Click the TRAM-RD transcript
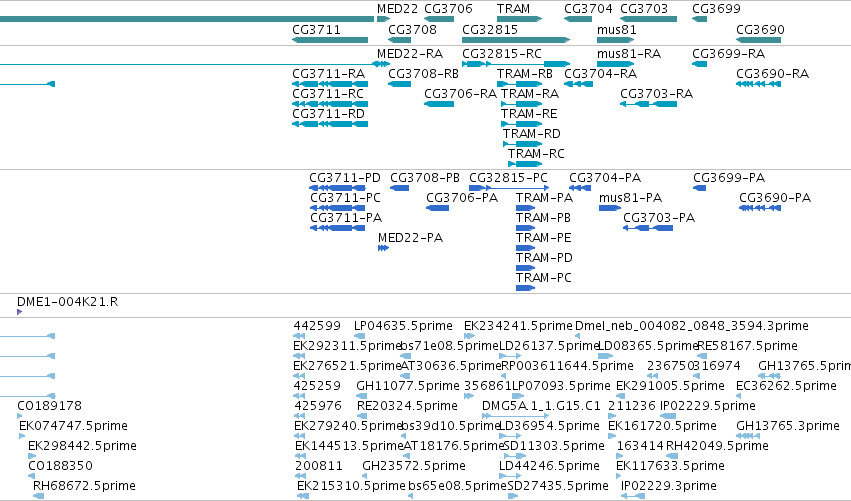The image size is (851, 501). coord(523,144)
